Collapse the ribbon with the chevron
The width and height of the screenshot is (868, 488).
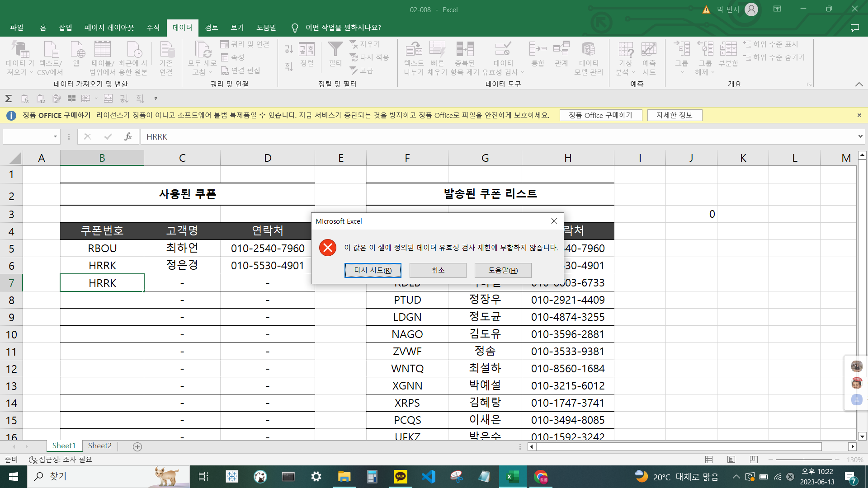pyautogui.click(x=859, y=84)
